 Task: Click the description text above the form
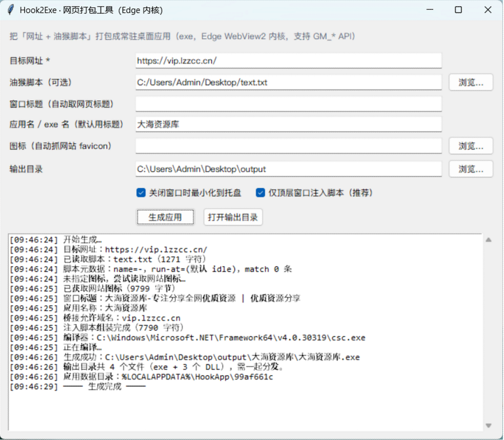(182, 36)
